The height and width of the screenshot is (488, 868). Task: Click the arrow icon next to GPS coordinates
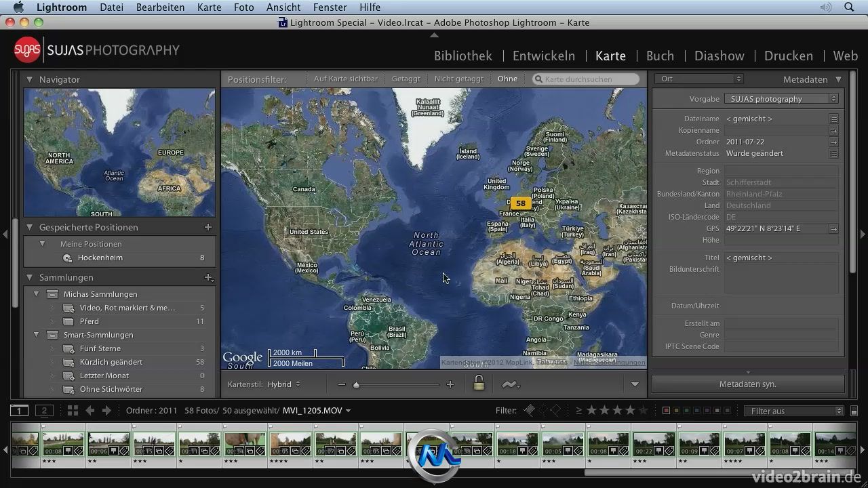[x=833, y=229]
